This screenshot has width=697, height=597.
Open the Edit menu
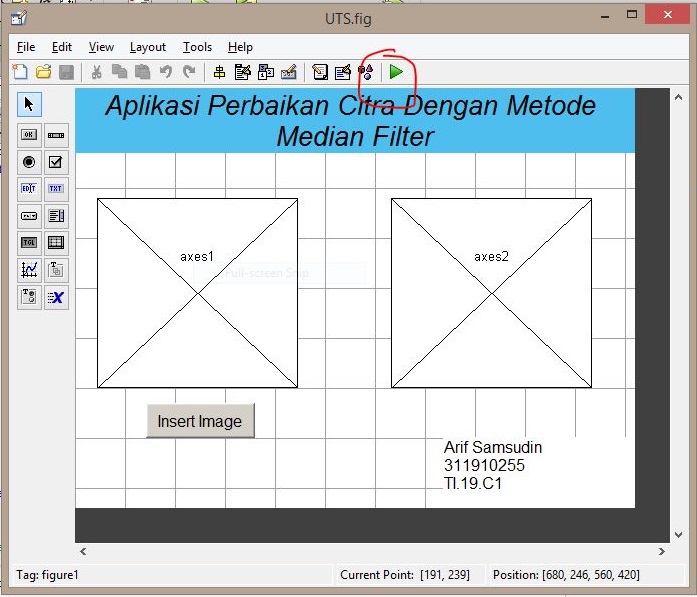click(x=61, y=47)
